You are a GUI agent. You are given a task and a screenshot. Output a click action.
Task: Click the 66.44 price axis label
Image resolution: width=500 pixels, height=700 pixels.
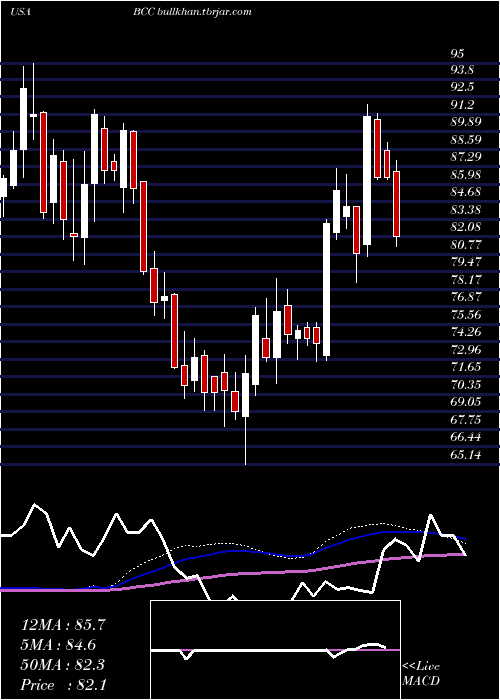465,437
